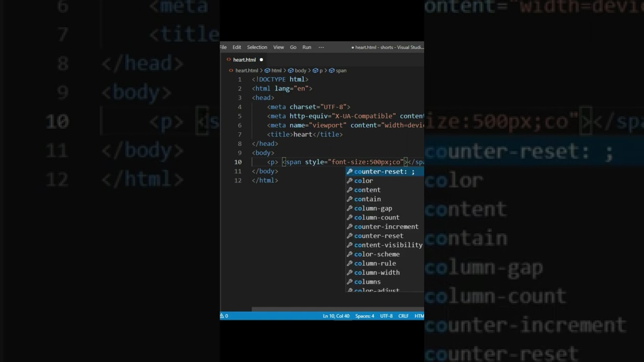Image resolution: width=644 pixels, height=362 pixels.
Task: Pick the 'content-visibility' suggestion
Action: [385, 245]
